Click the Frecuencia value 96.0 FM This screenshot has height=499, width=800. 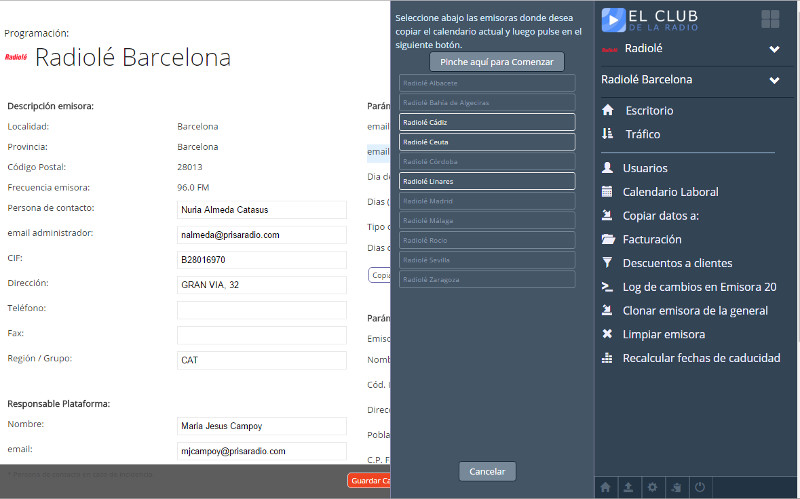[x=193, y=187]
